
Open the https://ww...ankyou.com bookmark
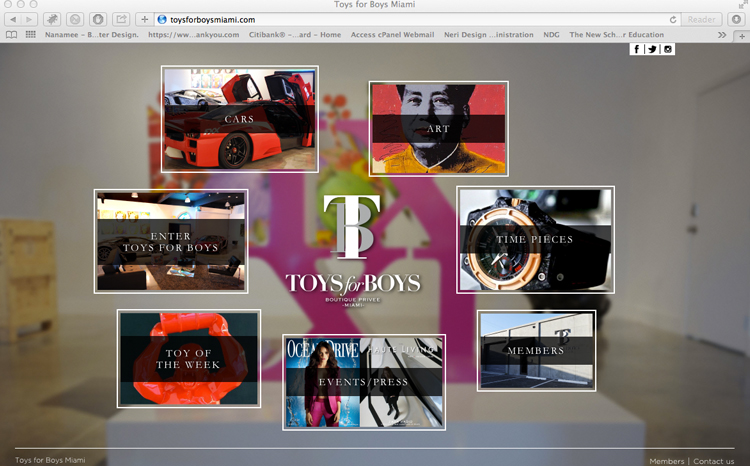193,34
